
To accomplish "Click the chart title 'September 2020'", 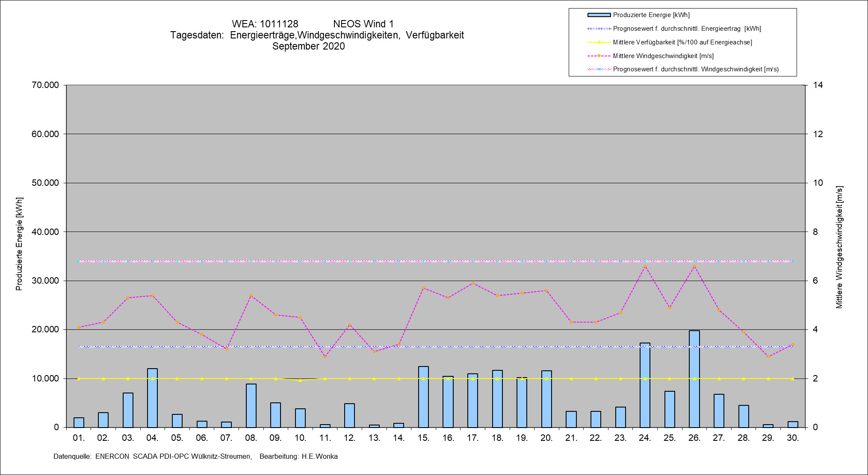I will [x=308, y=46].
